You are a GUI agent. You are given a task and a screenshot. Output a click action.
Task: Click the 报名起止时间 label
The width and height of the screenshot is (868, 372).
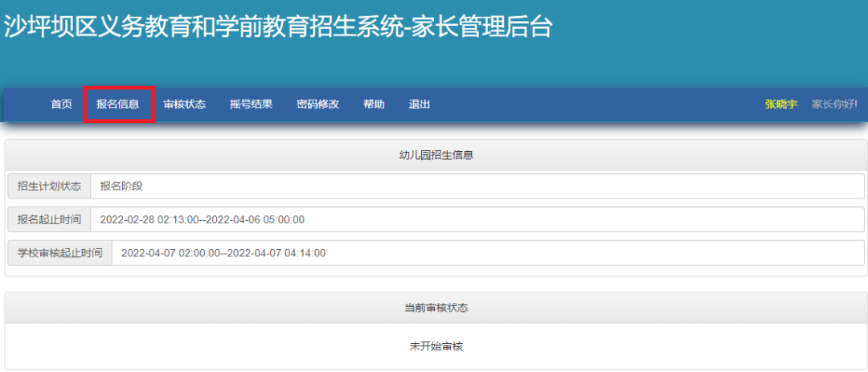(49, 220)
